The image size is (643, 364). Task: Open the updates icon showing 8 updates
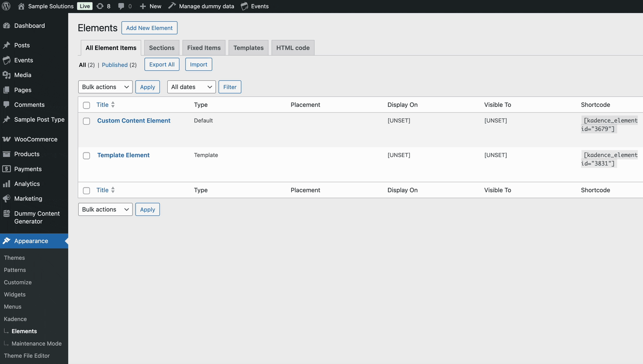coord(101,6)
